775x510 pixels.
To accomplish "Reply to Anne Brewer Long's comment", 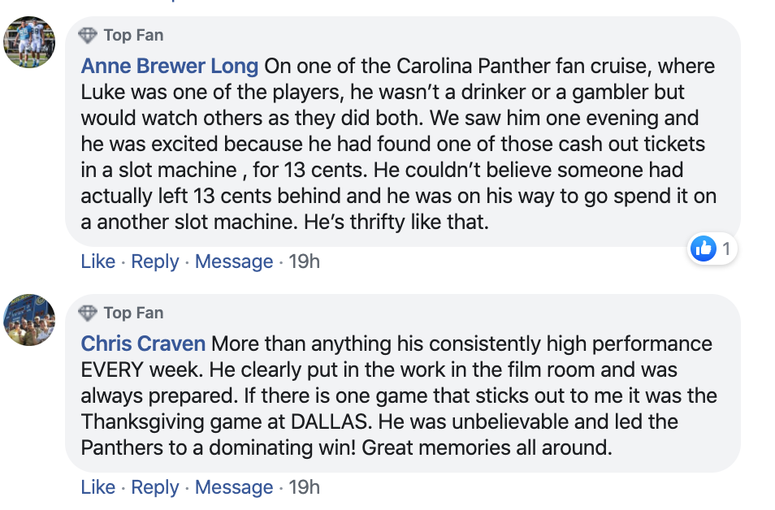I will tap(155, 262).
